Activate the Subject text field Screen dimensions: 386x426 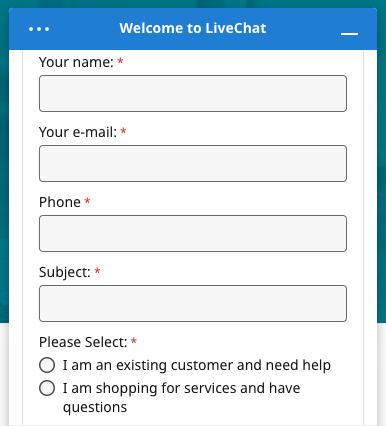click(x=193, y=303)
